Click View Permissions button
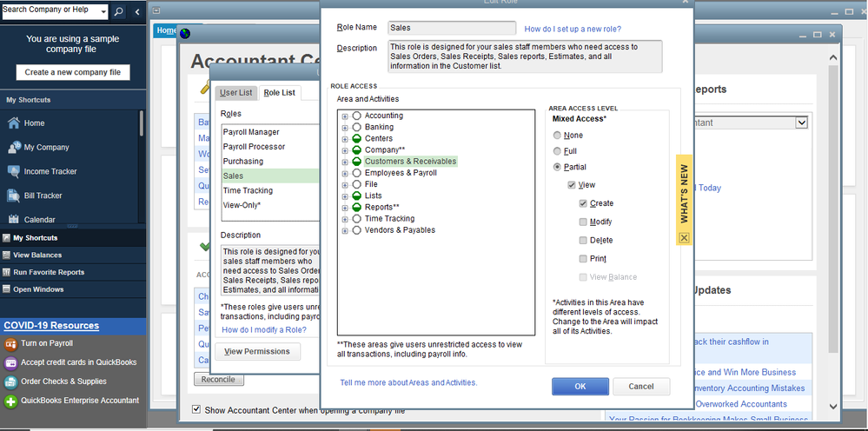Image resolution: width=868 pixels, height=431 pixels. coord(257,351)
